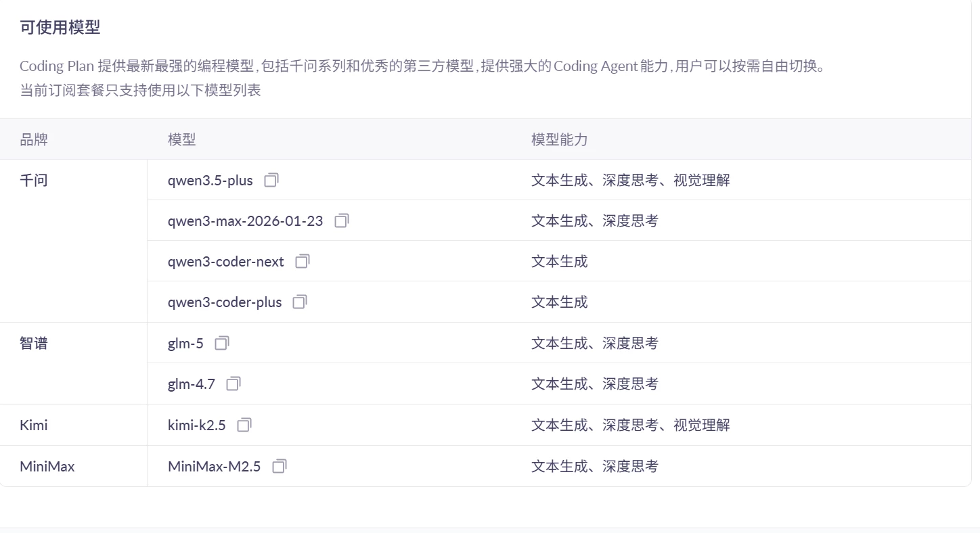Copy the glm-4.7 model name
The width and height of the screenshot is (980, 533).
coord(233,384)
